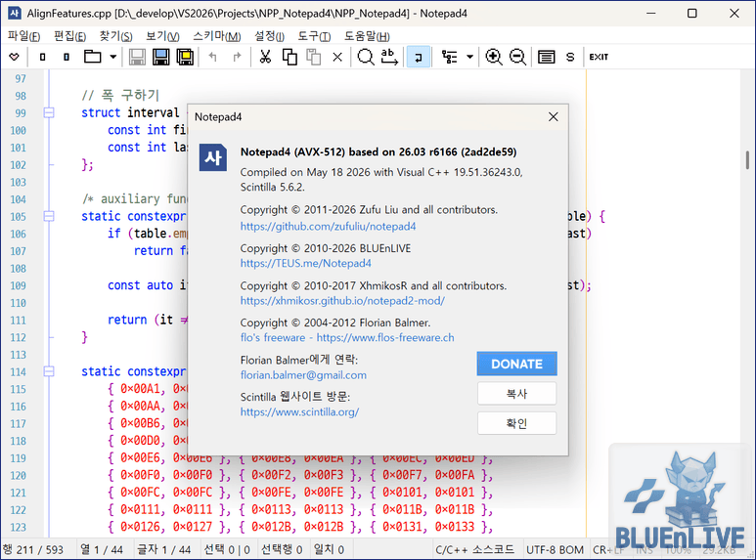Click the '일치 0' status bar entry

point(329,549)
